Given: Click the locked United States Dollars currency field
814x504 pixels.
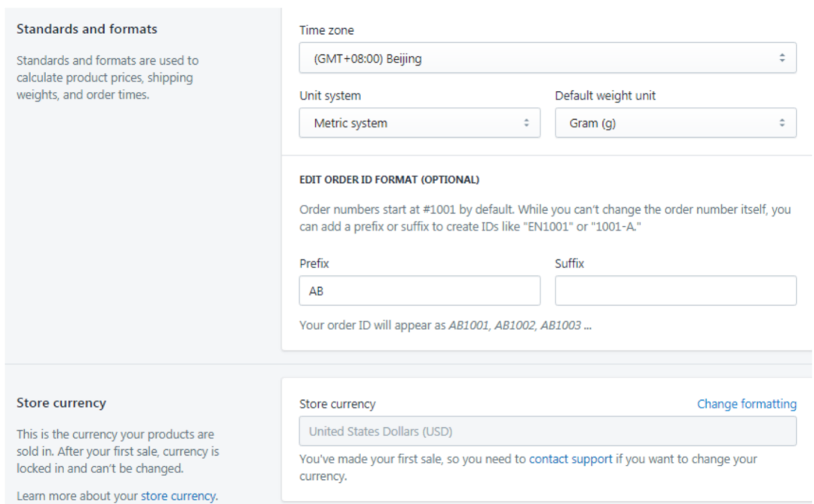Looking at the screenshot, I should click(x=547, y=432).
